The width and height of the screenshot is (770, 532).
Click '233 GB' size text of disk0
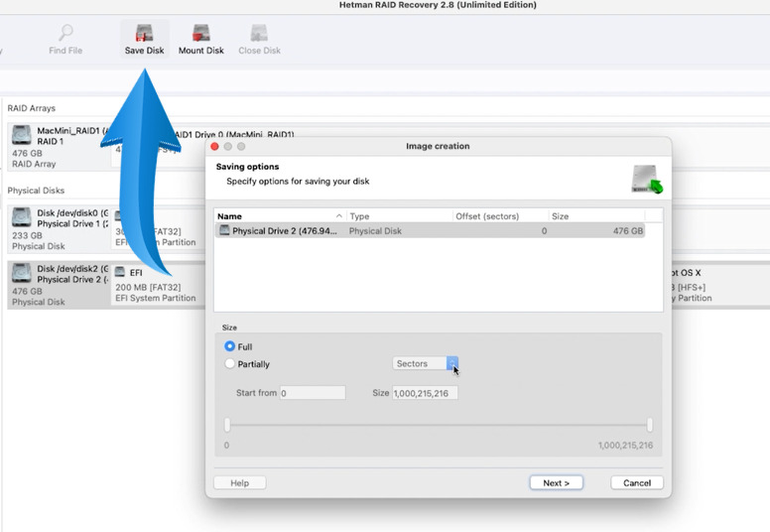tap(27, 235)
